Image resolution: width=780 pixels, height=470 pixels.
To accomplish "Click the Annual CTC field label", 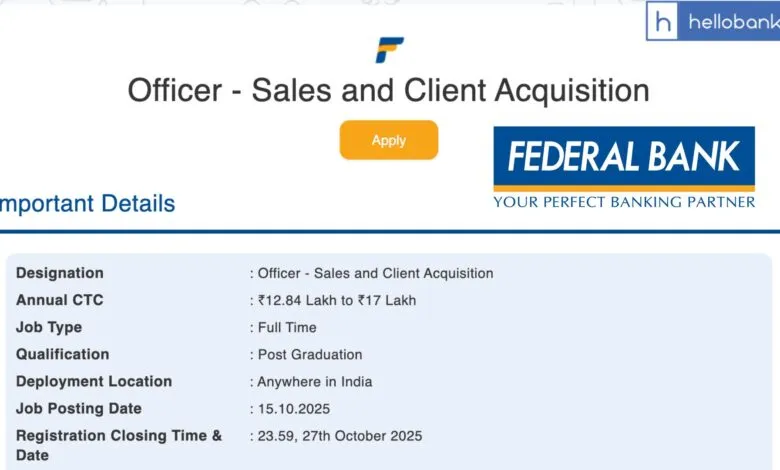I will click(x=60, y=300).
